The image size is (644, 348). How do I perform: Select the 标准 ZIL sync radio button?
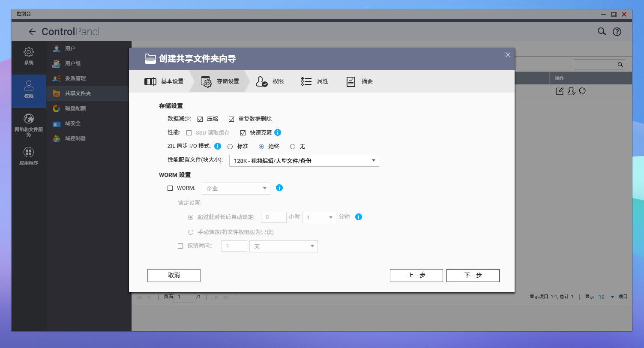click(x=230, y=146)
